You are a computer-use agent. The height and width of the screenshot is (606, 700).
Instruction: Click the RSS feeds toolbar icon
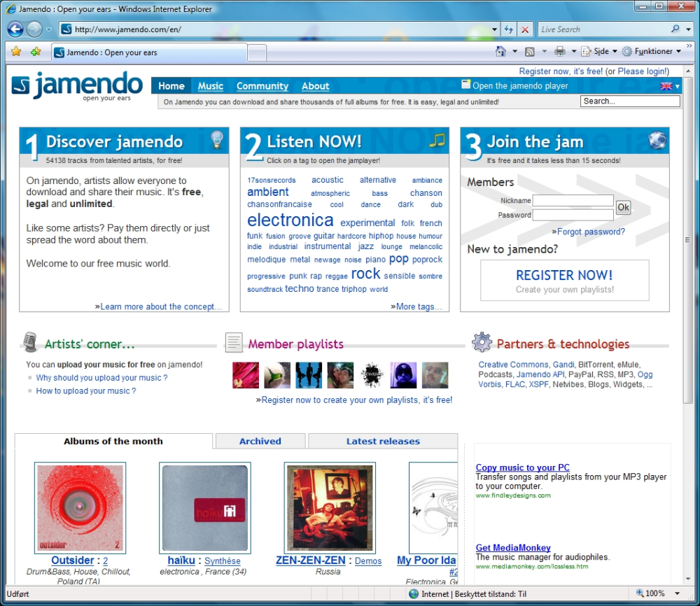pos(530,51)
